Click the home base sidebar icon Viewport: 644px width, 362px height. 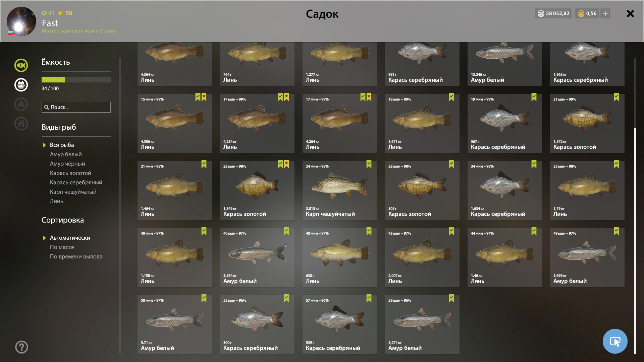coord(21,124)
